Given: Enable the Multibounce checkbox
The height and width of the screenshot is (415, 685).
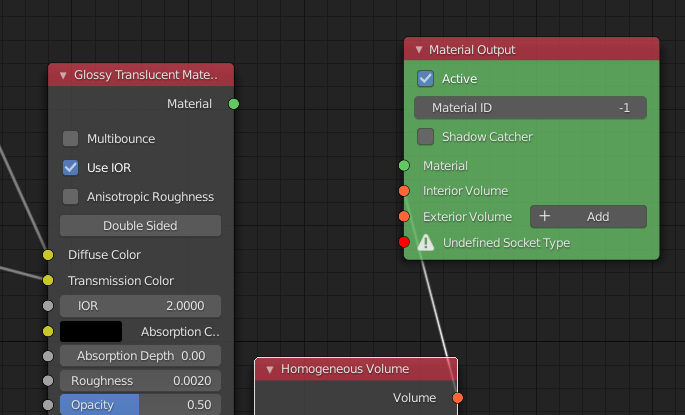Looking at the screenshot, I should (71, 139).
